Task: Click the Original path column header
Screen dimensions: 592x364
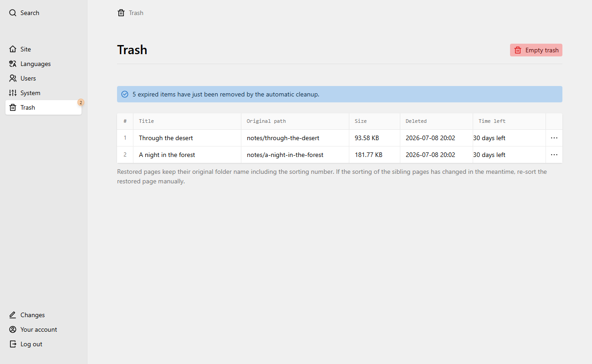Action: 295,121
